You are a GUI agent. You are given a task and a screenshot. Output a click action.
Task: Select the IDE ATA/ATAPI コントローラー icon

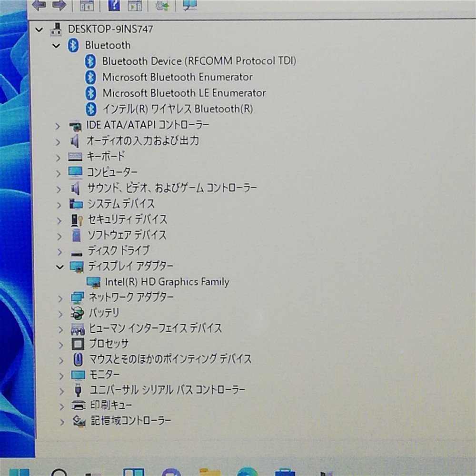pyautogui.click(x=75, y=126)
